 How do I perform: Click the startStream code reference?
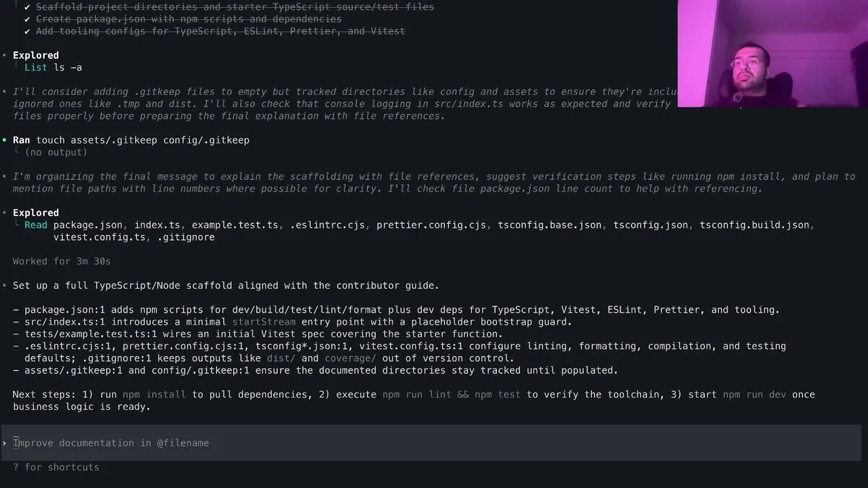pyautogui.click(x=264, y=322)
